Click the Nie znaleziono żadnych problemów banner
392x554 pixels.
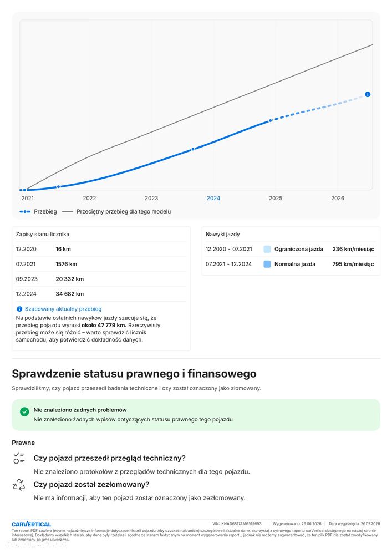coord(196,415)
